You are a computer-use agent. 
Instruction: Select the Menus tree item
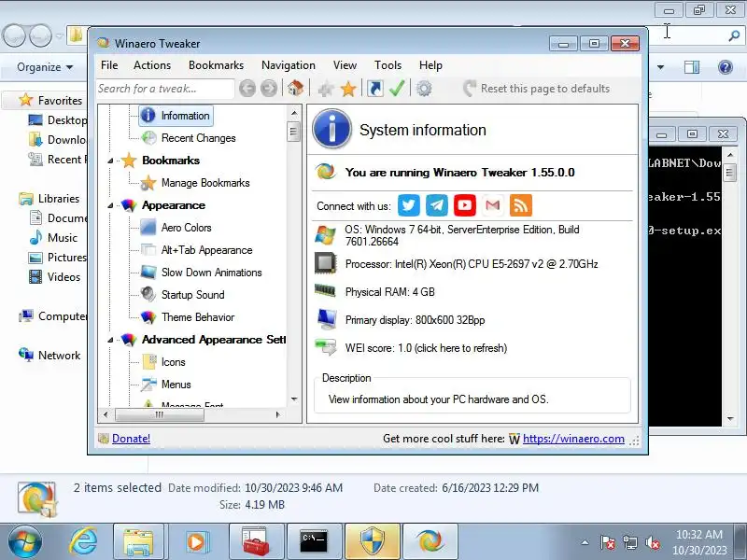coord(176,385)
